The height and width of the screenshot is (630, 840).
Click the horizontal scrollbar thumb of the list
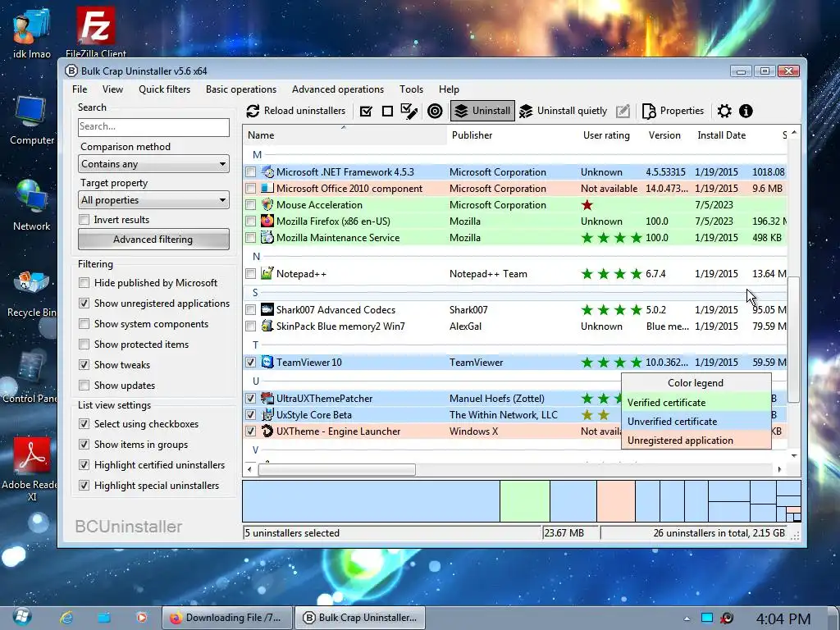pos(337,469)
